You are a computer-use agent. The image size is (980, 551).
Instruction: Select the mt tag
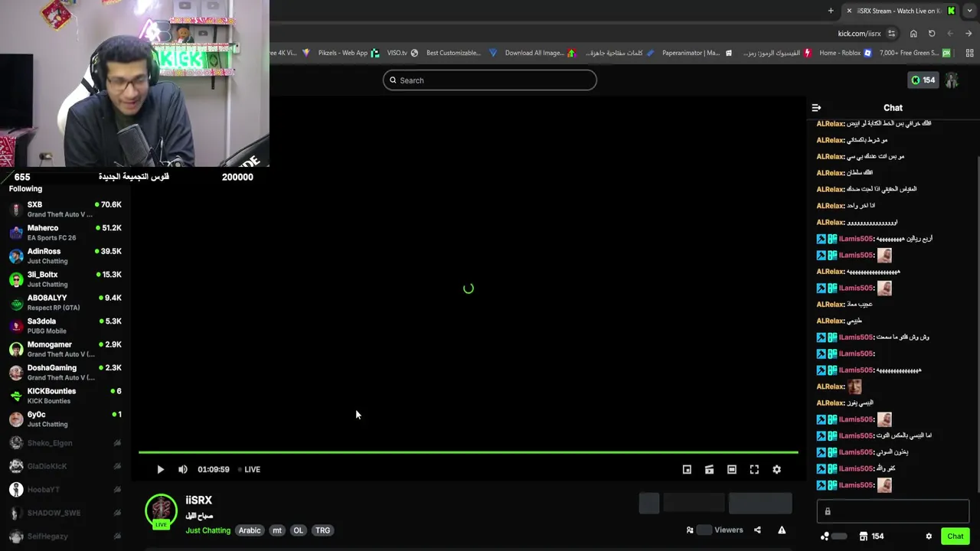click(x=277, y=530)
